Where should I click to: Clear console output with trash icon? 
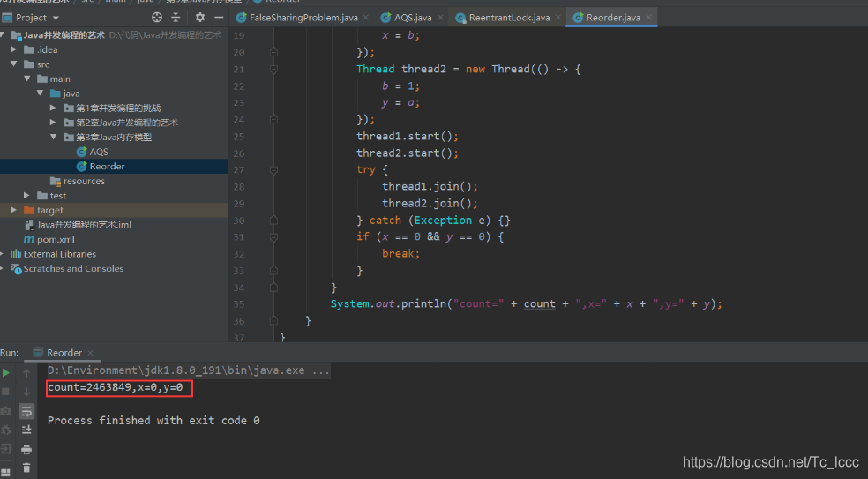(26, 468)
